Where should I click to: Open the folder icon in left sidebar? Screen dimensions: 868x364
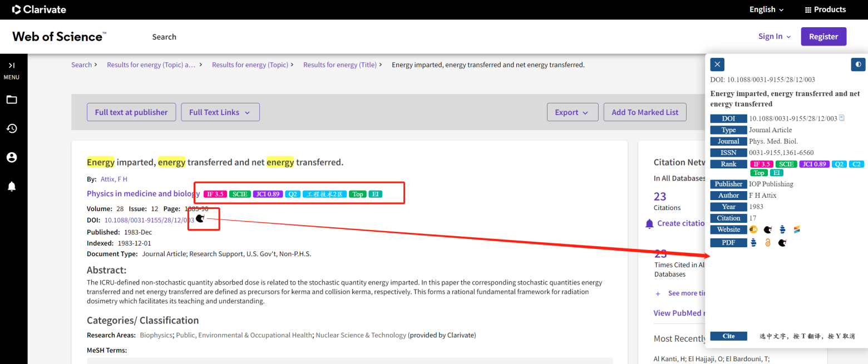pos(12,100)
